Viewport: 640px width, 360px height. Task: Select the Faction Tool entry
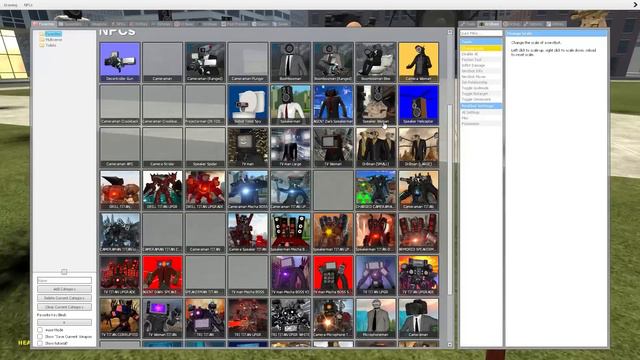(481, 60)
